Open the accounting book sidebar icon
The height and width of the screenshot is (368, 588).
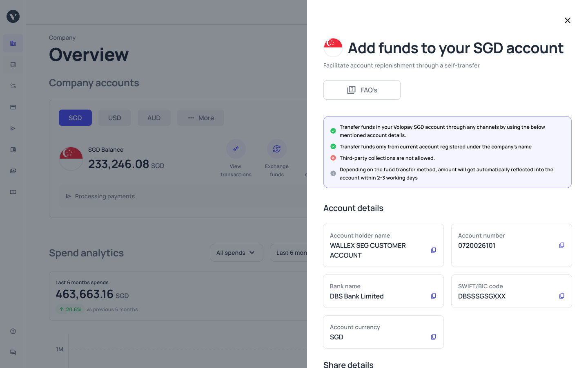[13, 192]
